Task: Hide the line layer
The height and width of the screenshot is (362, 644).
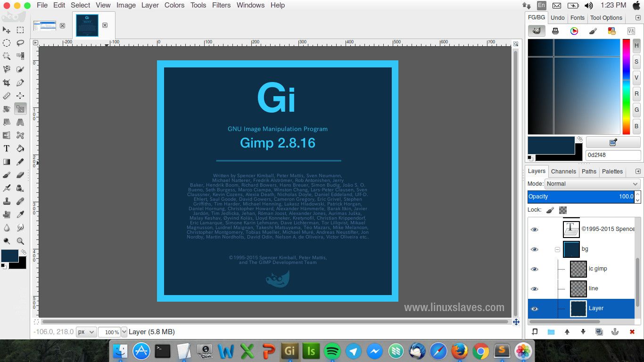Action: tap(534, 289)
